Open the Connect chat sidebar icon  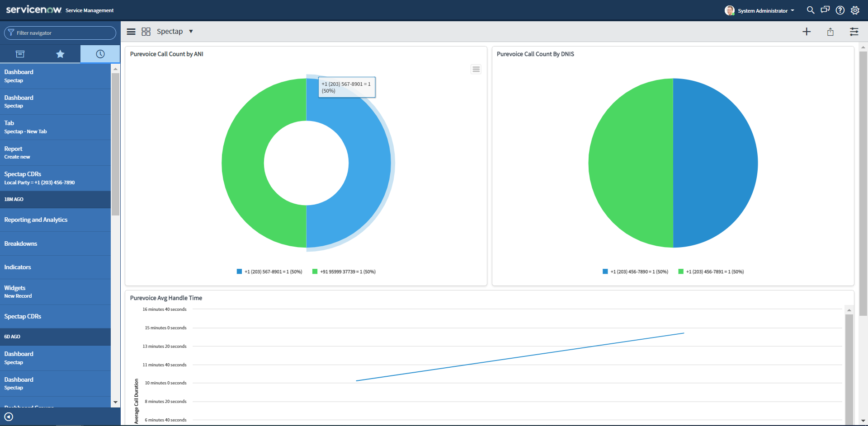(x=825, y=10)
